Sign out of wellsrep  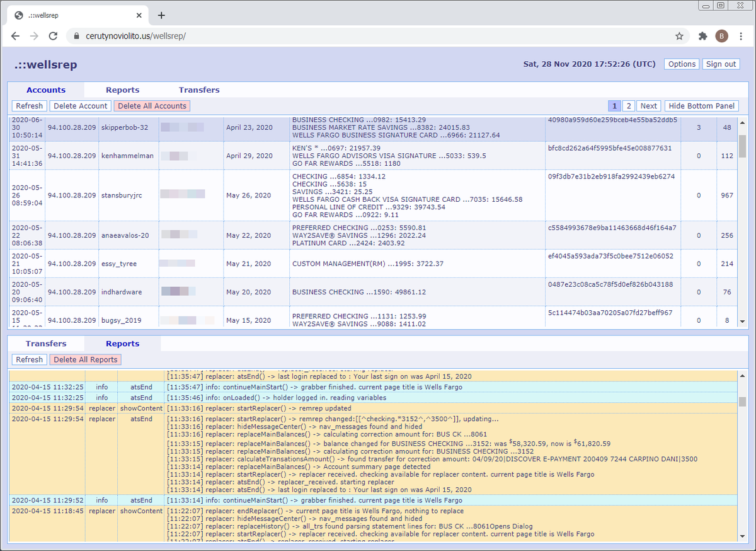(721, 64)
